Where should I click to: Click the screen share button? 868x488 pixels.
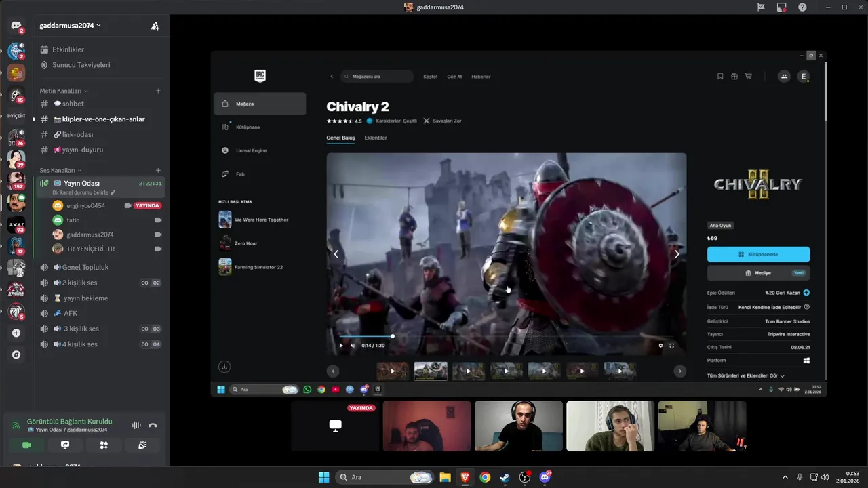(65, 445)
